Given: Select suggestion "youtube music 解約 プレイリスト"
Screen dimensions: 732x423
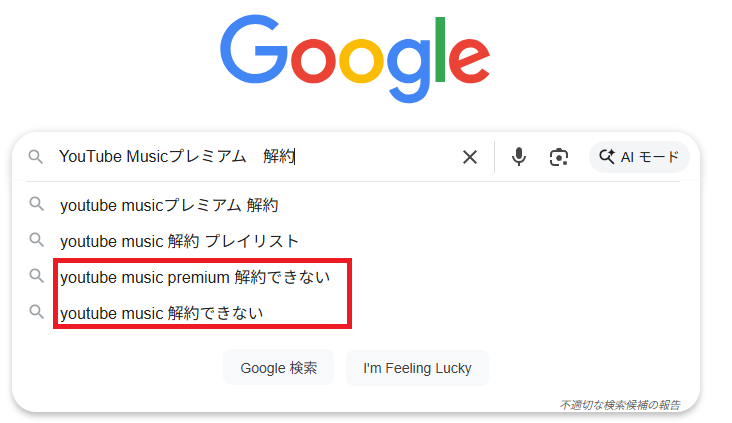Looking at the screenshot, I should [x=179, y=241].
